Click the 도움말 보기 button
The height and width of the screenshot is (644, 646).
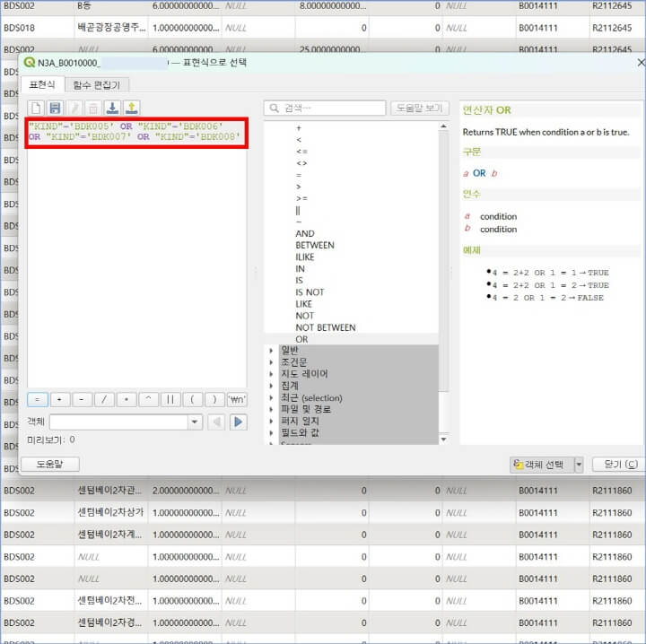(x=419, y=108)
